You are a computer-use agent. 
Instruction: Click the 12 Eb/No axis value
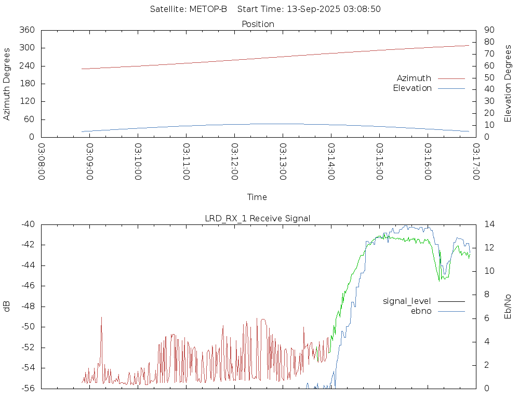[x=489, y=248]
